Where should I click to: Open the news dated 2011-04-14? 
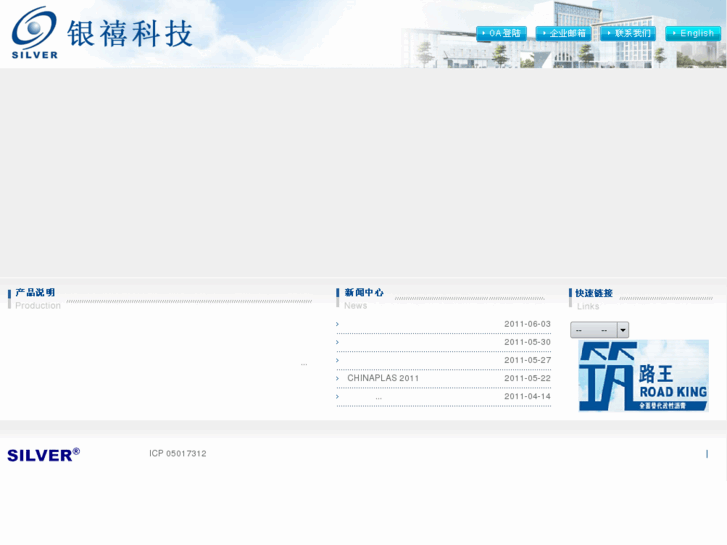[527, 396]
